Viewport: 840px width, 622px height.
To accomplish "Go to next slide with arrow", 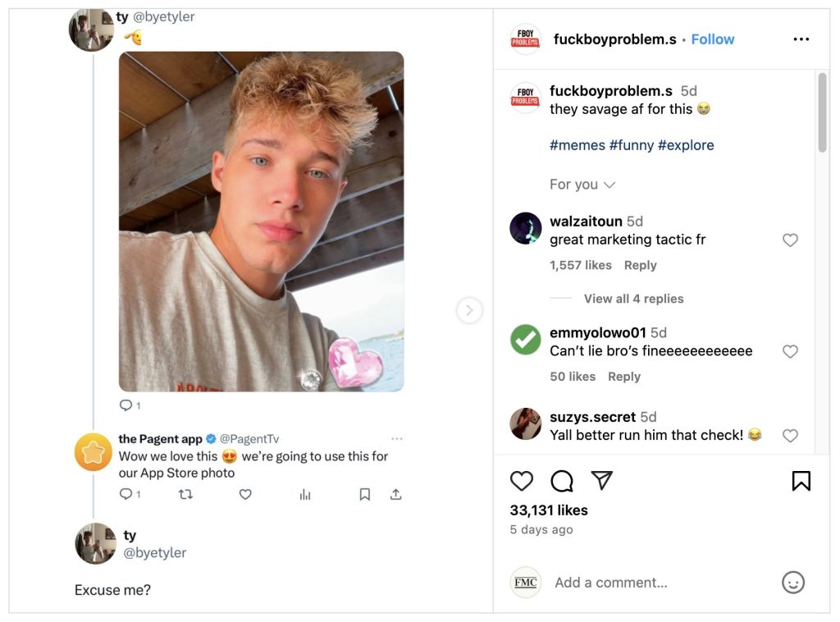I will (x=469, y=310).
